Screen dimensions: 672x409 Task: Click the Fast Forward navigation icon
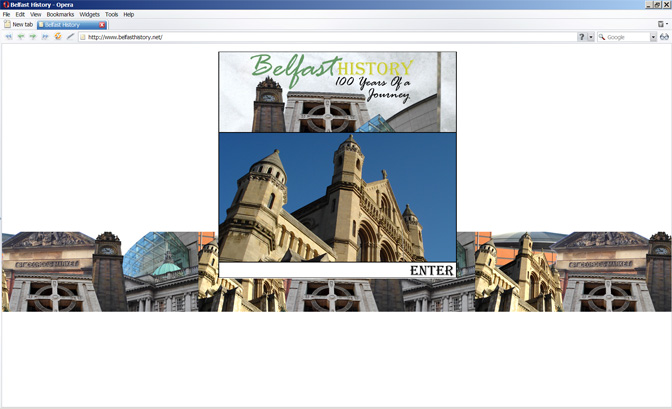point(45,37)
